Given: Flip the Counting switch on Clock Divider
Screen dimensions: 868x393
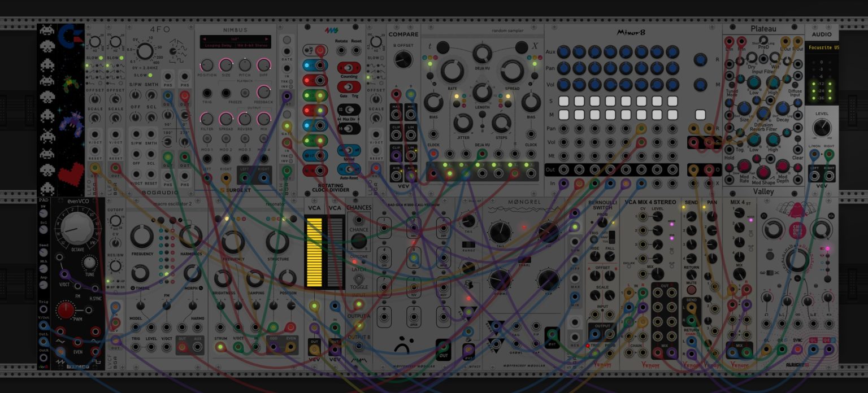Looking at the screenshot, I should [349, 68].
